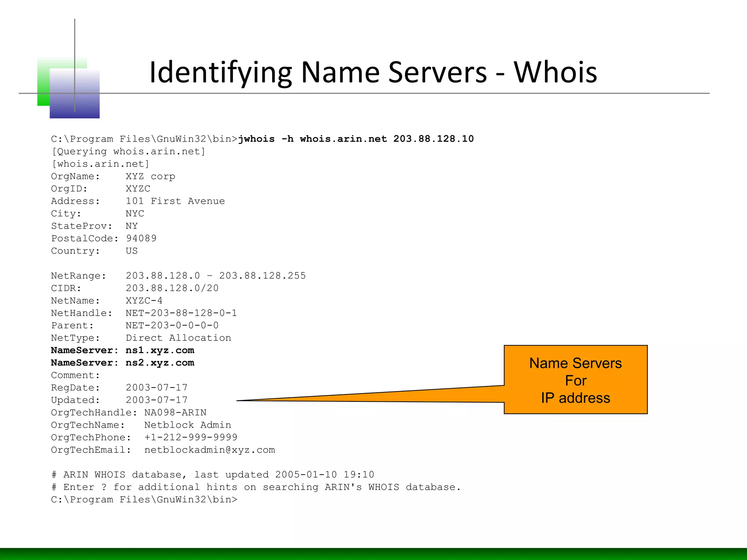Click the slide title Identifying Name Servers - Whois
The image size is (747, 560).
(373, 73)
